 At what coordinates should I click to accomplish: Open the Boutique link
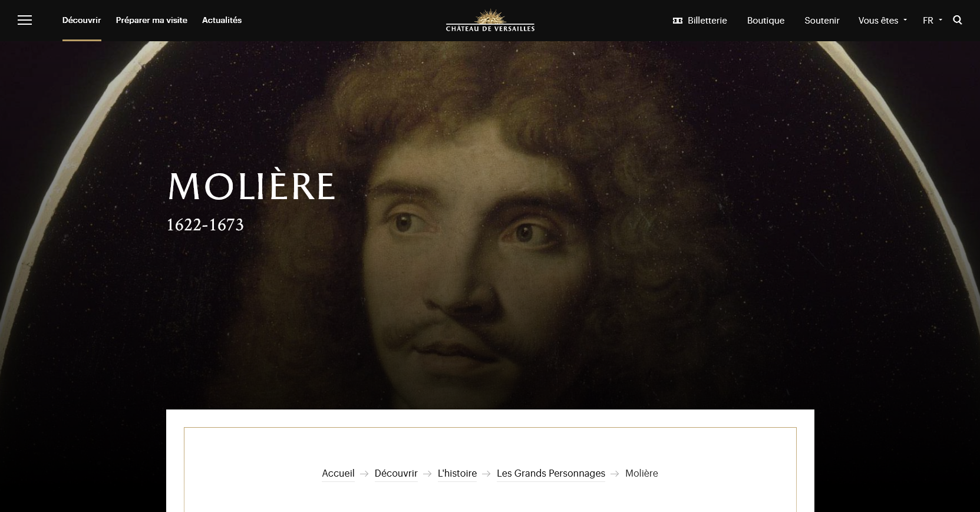[x=765, y=21]
